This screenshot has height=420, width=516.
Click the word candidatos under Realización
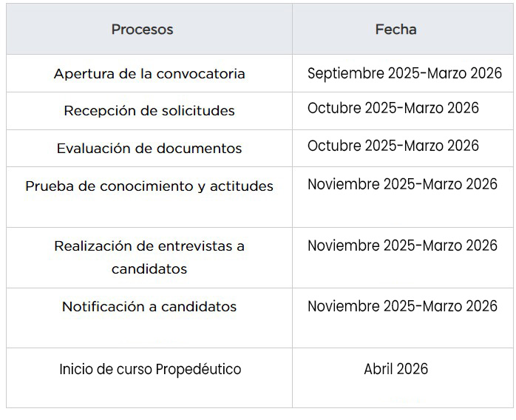[149, 269]
